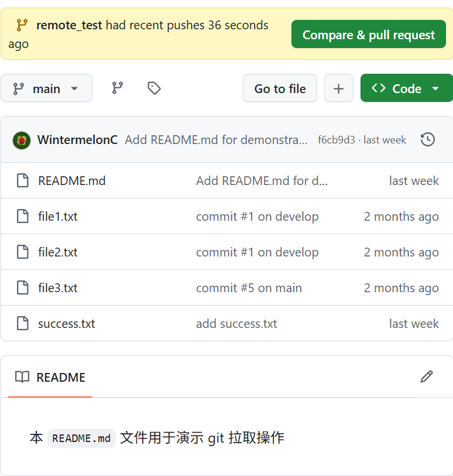Click WintermelonC's avatar image
This screenshot has width=453, height=476.
(x=22, y=140)
